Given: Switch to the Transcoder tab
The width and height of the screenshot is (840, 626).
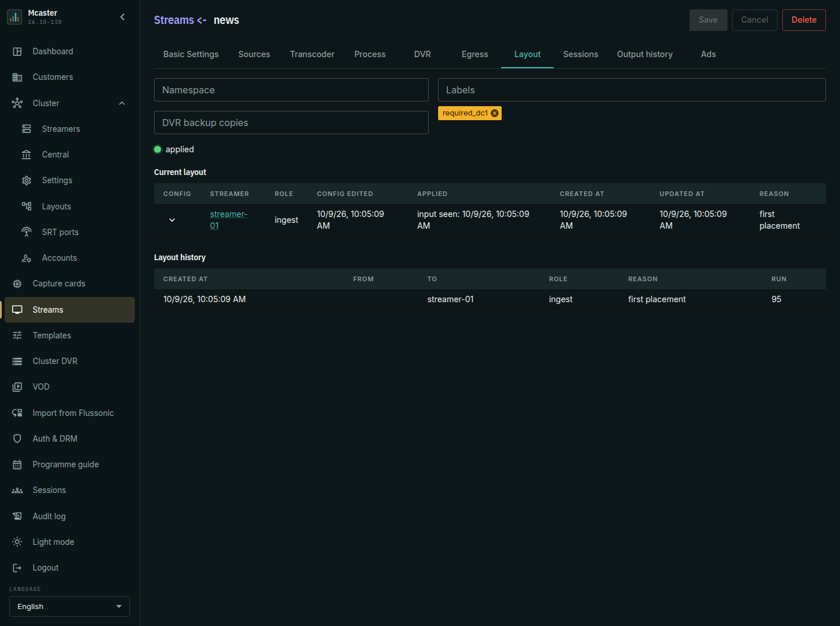Looking at the screenshot, I should [x=312, y=54].
